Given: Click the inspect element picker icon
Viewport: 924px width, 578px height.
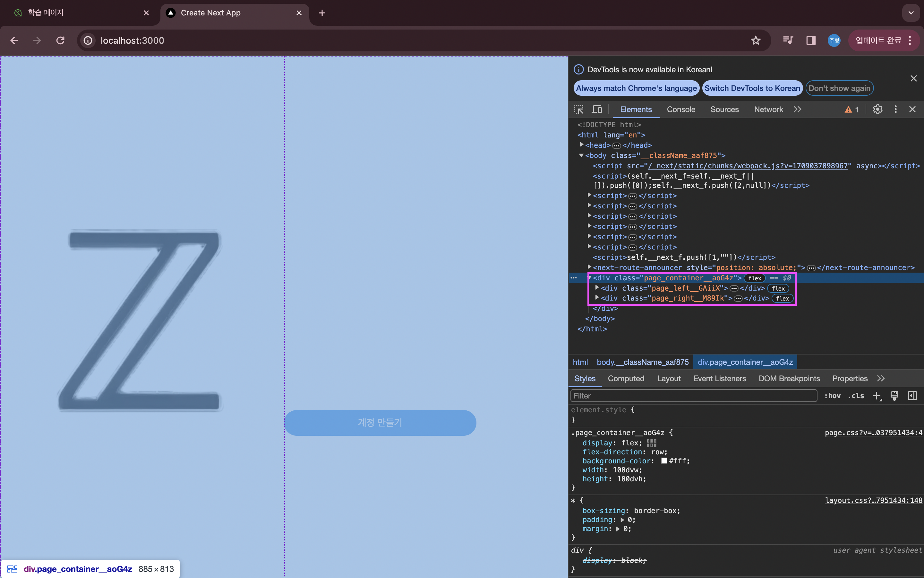Looking at the screenshot, I should [x=579, y=109].
